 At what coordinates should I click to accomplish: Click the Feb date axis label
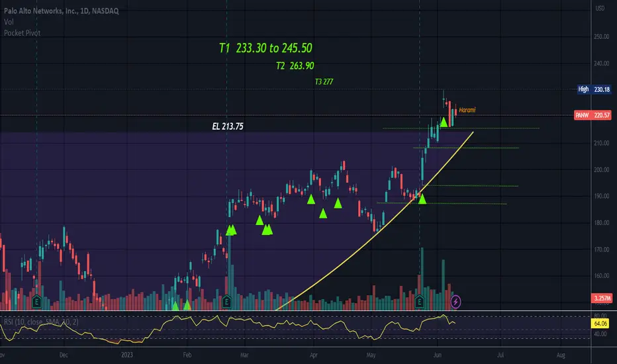coord(187,355)
